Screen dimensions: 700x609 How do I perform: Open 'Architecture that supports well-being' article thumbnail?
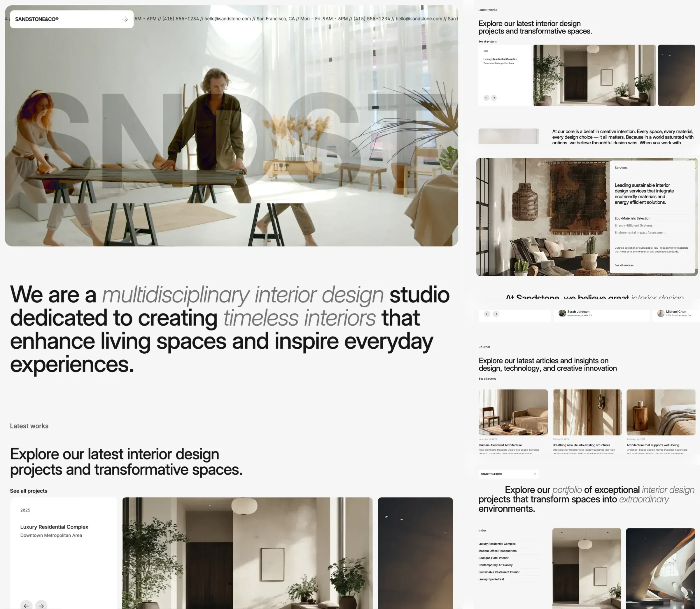[x=661, y=412]
